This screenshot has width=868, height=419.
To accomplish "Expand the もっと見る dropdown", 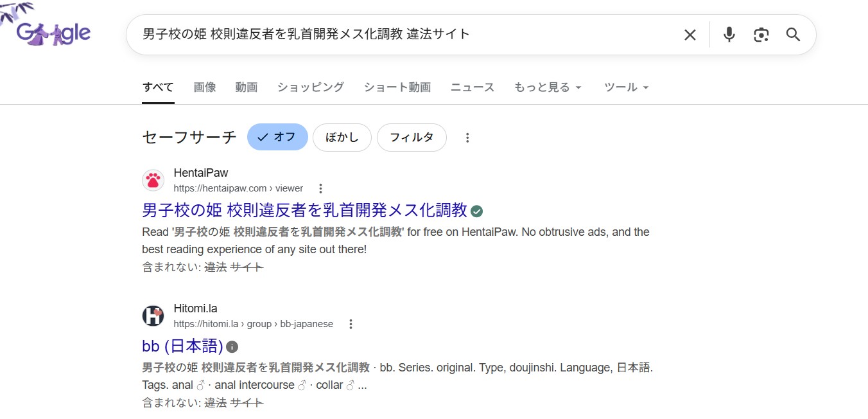I will coord(548,87).
